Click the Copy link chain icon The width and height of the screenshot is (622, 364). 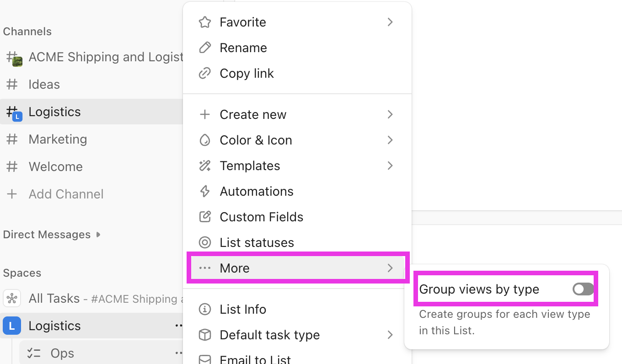[x=205, y=73]
